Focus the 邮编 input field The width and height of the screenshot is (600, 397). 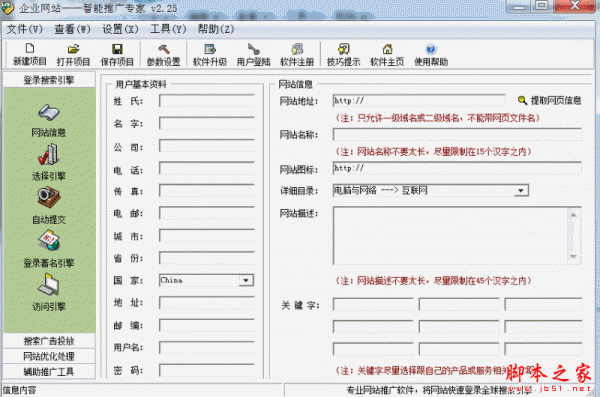[207, 325]
